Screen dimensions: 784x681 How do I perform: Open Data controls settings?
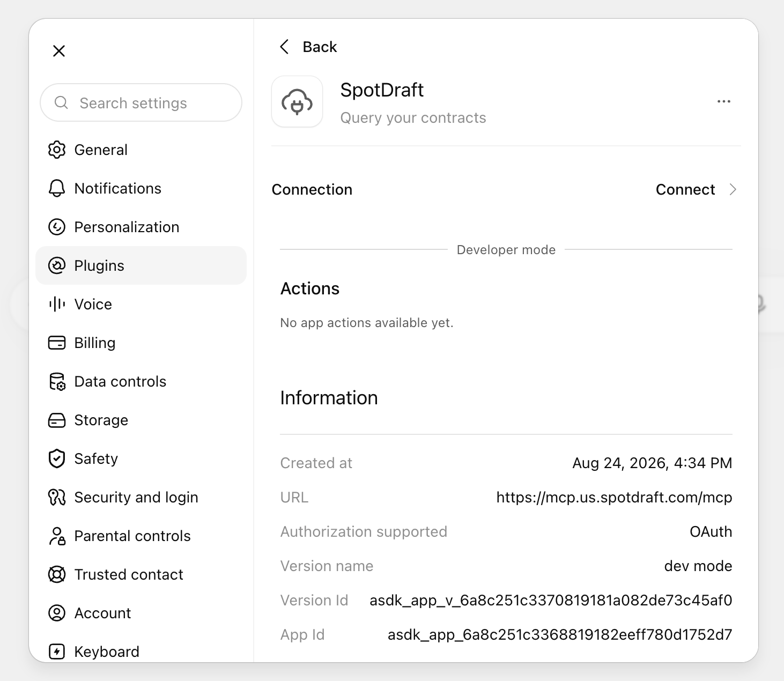point(141,381)
